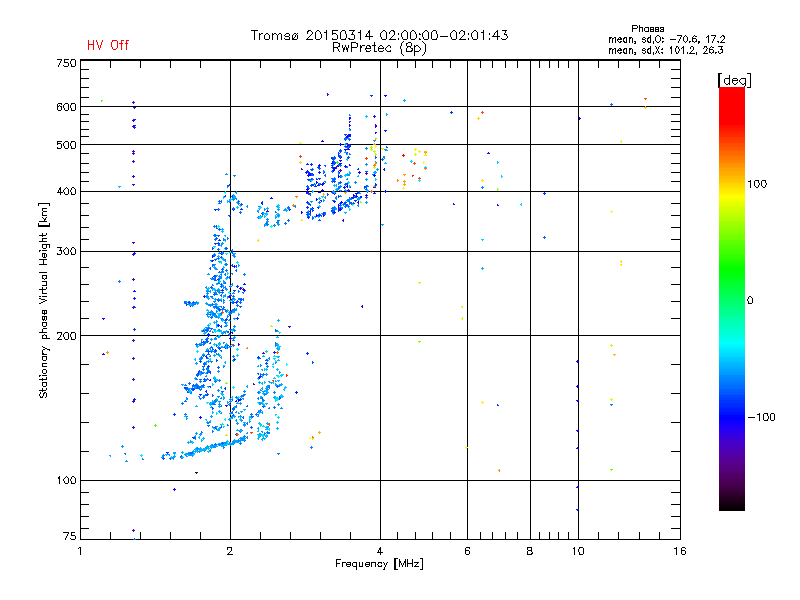
Task: Select the title 'Tromsø 20150314 02:00:00-02:01:43'
Action: pyautogui.click(x=379, y=35)
